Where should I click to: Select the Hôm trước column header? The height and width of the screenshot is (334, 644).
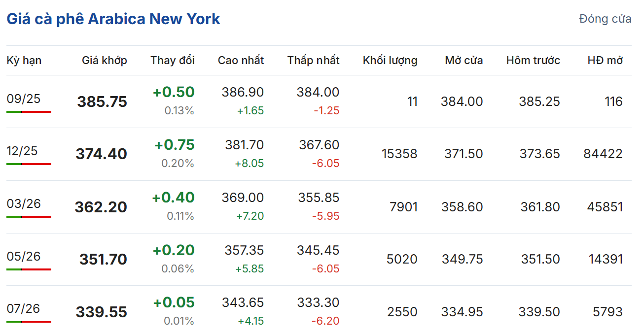click(x=533, y=61)
